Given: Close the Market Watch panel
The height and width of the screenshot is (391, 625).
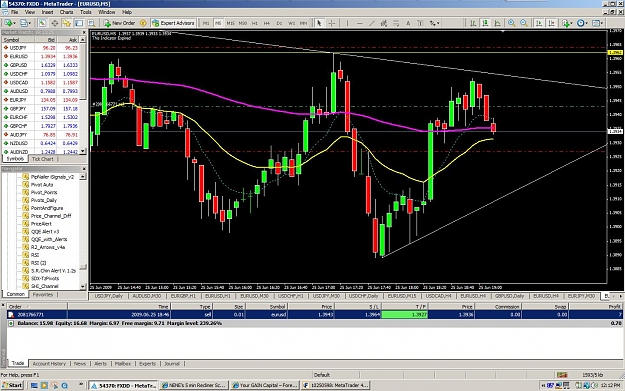Looking at the screenshot, I should (84, 33).
